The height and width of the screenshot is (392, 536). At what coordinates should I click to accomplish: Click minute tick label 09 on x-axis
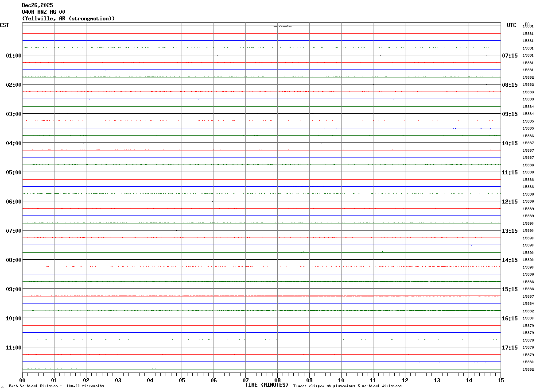click(x=310, y=380)
